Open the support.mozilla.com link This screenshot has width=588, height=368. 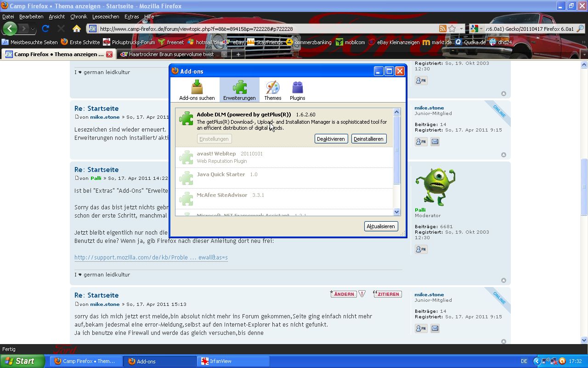pyautogui.click(x=151, y=258)
